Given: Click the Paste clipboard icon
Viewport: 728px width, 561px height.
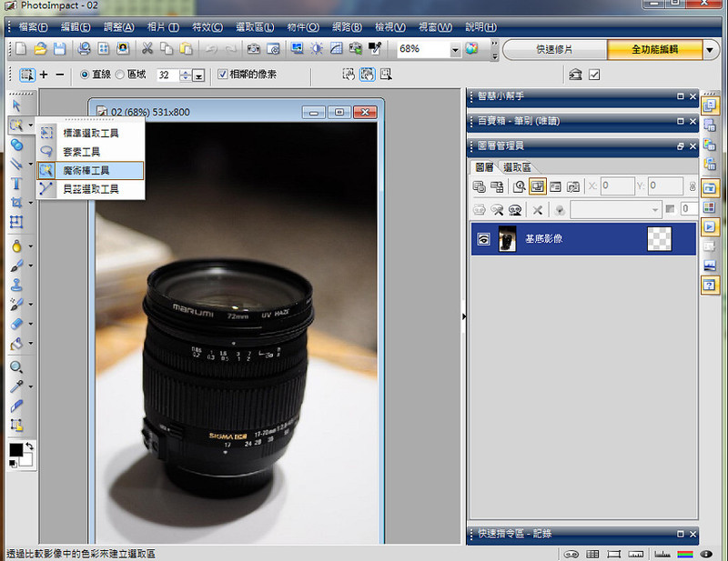Looking at the screenshot, I should [186, 49].
